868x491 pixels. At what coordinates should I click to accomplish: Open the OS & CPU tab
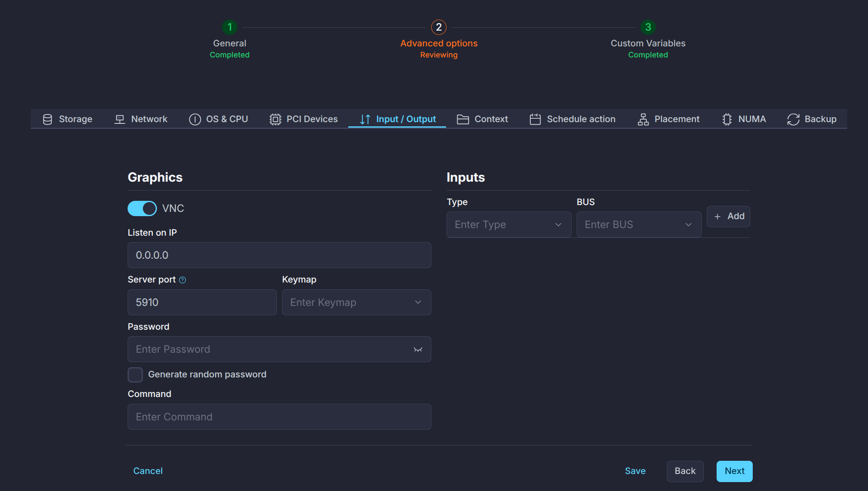pyautogui.click(x=219, y=119)
